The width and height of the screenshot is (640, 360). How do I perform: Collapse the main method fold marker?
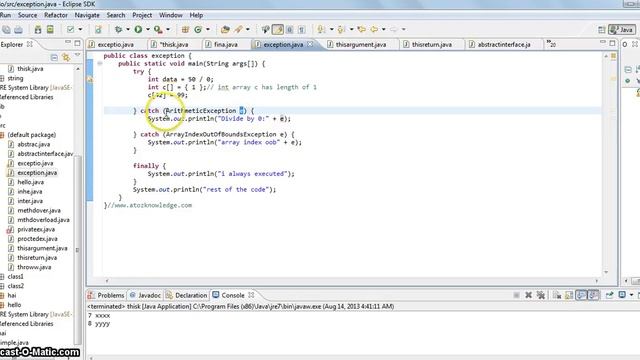[x=100, y=63]
